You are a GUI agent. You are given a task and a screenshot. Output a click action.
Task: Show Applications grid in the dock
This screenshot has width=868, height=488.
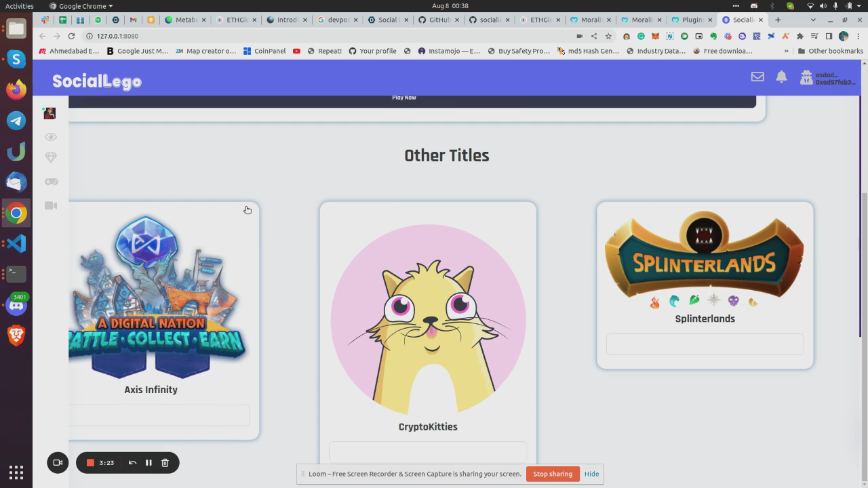[16, 472]
